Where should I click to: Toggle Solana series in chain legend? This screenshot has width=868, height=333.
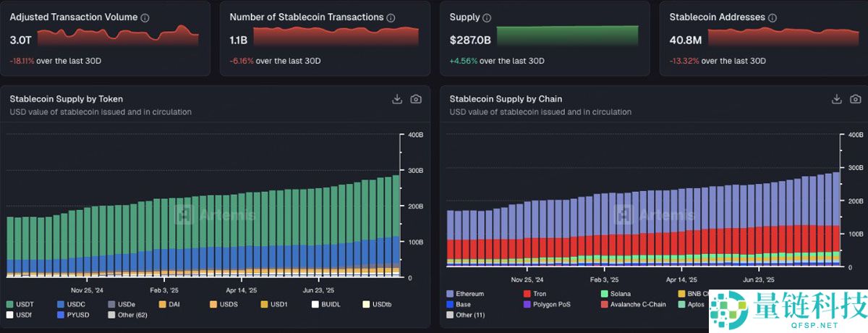617,294
